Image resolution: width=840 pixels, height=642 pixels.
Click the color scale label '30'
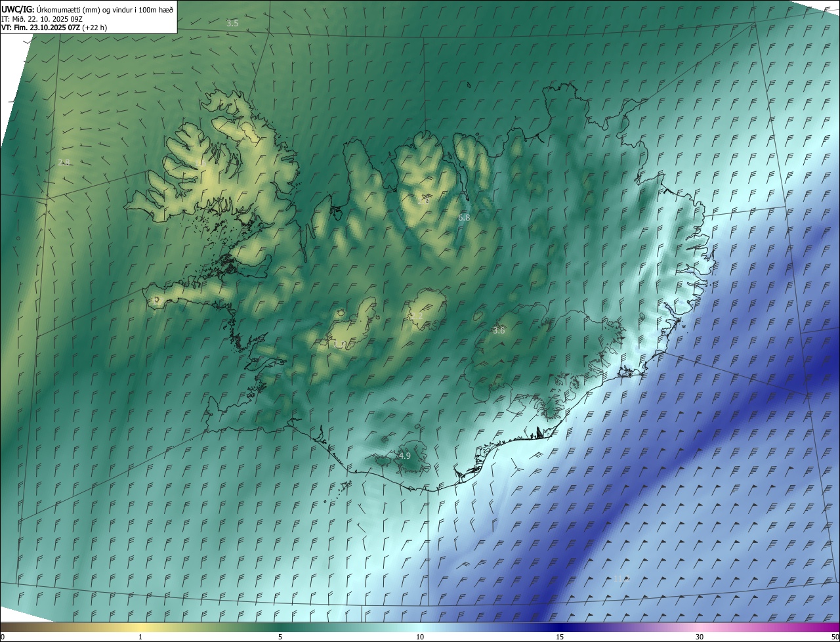[x=700, y=637]
